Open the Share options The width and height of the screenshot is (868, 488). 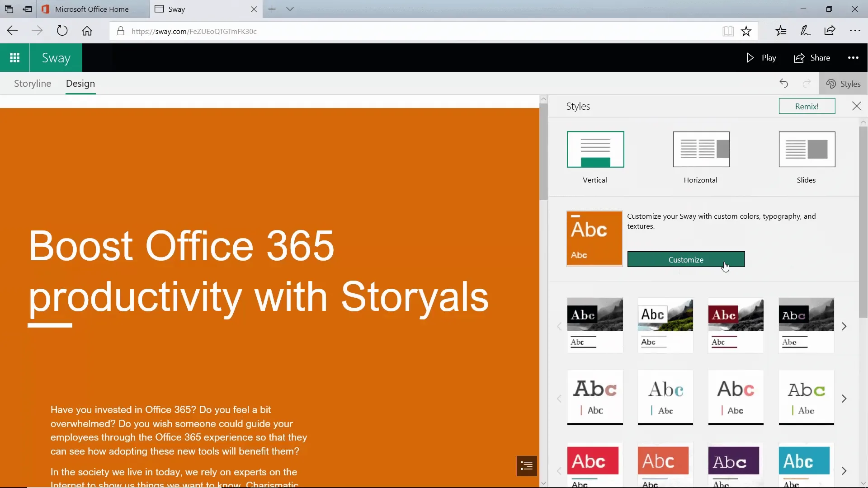812,58
